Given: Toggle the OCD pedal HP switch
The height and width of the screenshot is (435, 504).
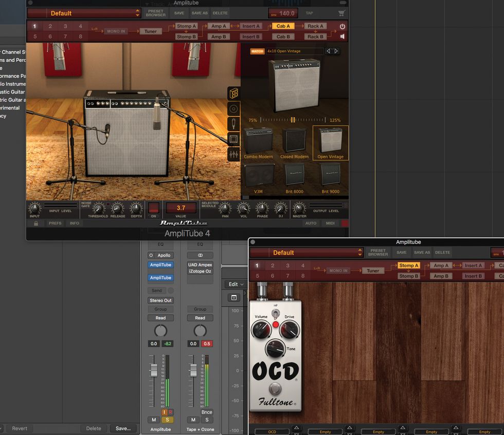Looking at the screenshot, I should pos(276,313).
